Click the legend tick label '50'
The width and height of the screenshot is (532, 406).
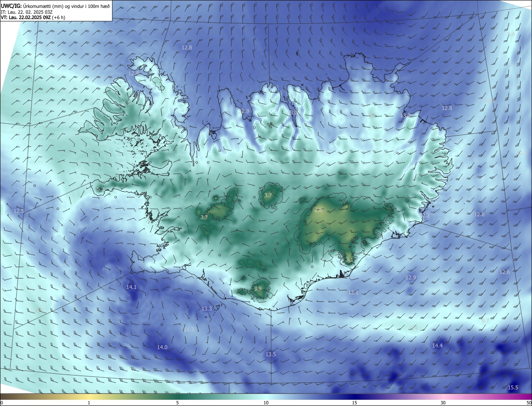[x=529, y=403]
